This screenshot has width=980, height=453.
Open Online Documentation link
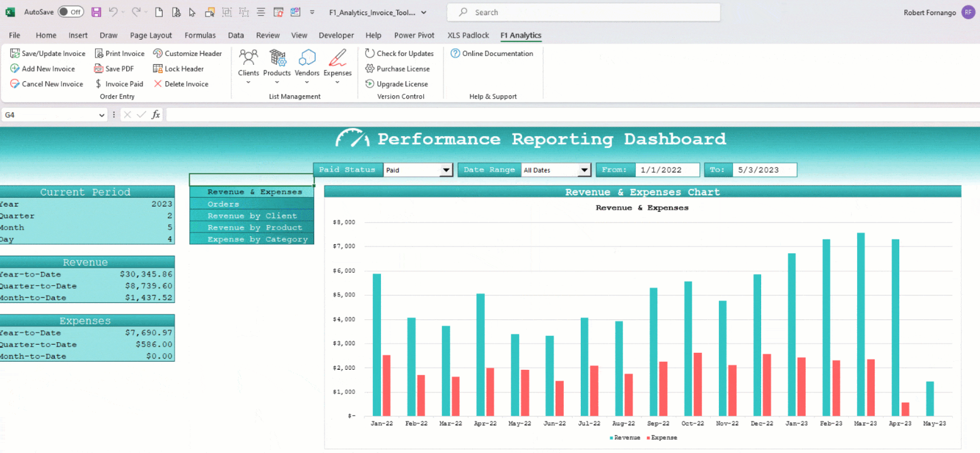click(493, 53)
